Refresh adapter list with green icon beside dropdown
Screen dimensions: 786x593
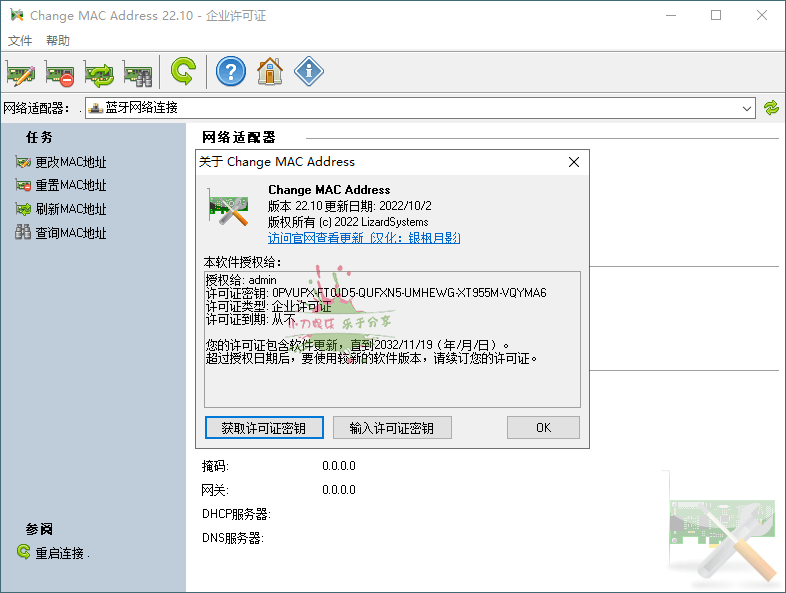pos(771,108)
